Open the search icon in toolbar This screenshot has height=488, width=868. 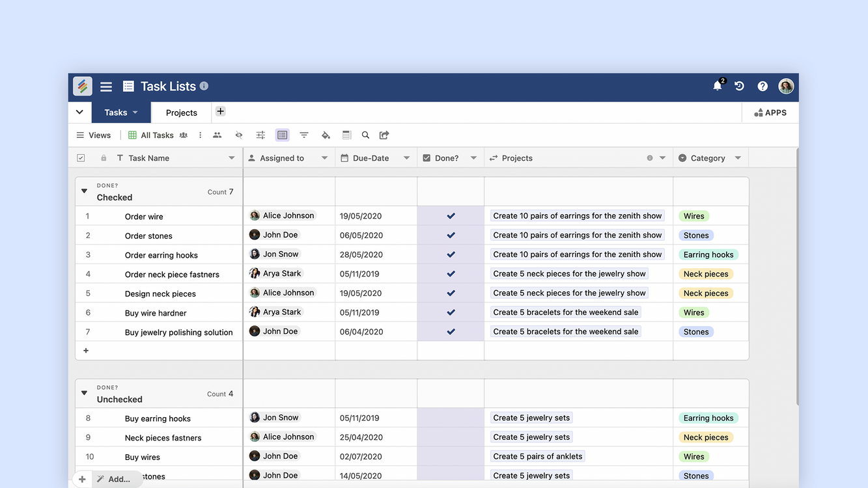[365, 135]
